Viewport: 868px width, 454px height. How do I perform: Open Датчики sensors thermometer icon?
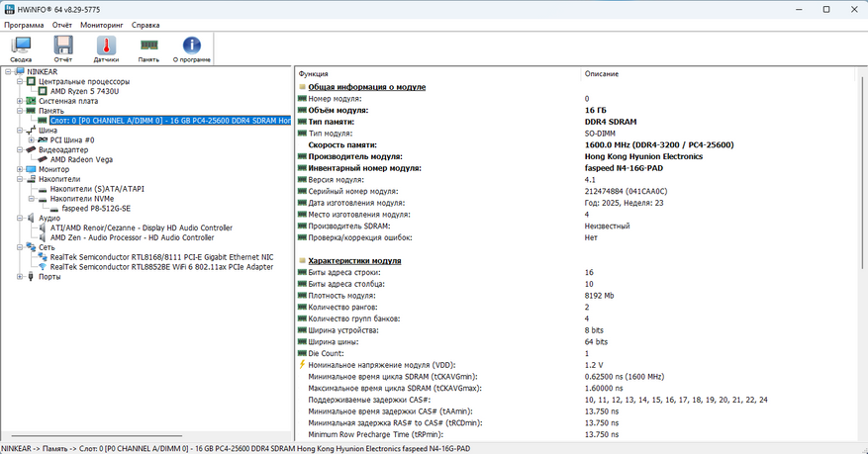(106, 48)
